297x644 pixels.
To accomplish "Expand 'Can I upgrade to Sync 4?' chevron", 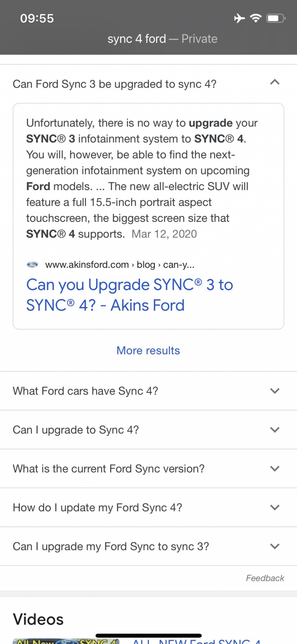I will point(275,430).
